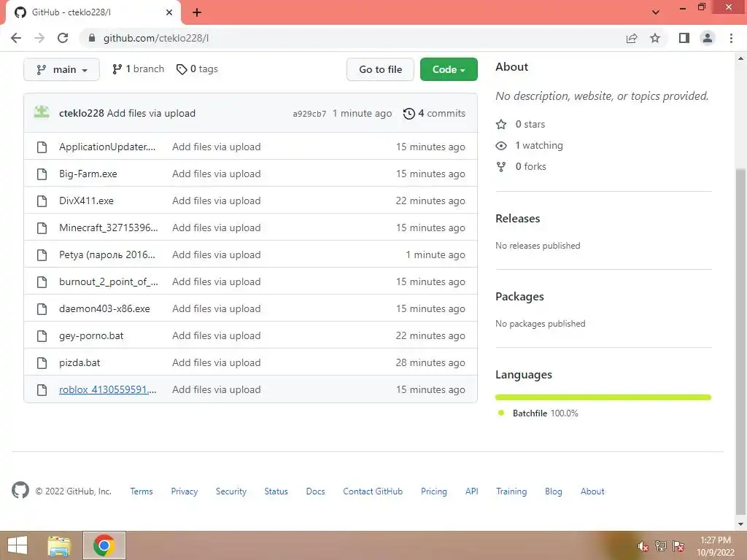
Task: Click the address bar URL
Action: click(156, 38)
